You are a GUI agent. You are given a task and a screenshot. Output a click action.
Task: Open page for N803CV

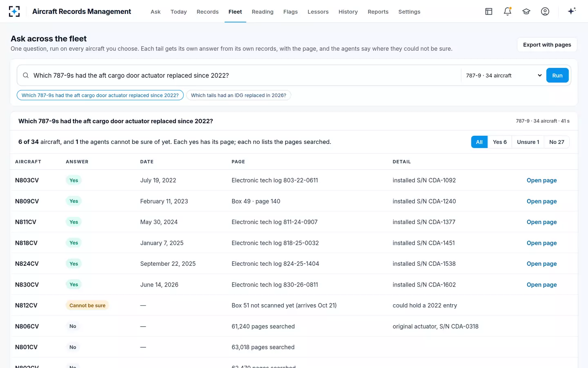click(x=541, y=180)
